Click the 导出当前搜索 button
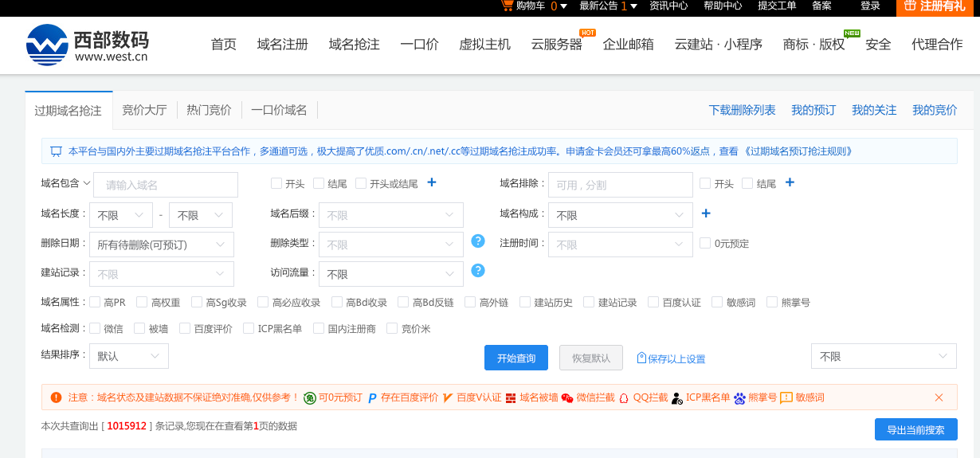 pyautogui.click(x=915, y=429)
